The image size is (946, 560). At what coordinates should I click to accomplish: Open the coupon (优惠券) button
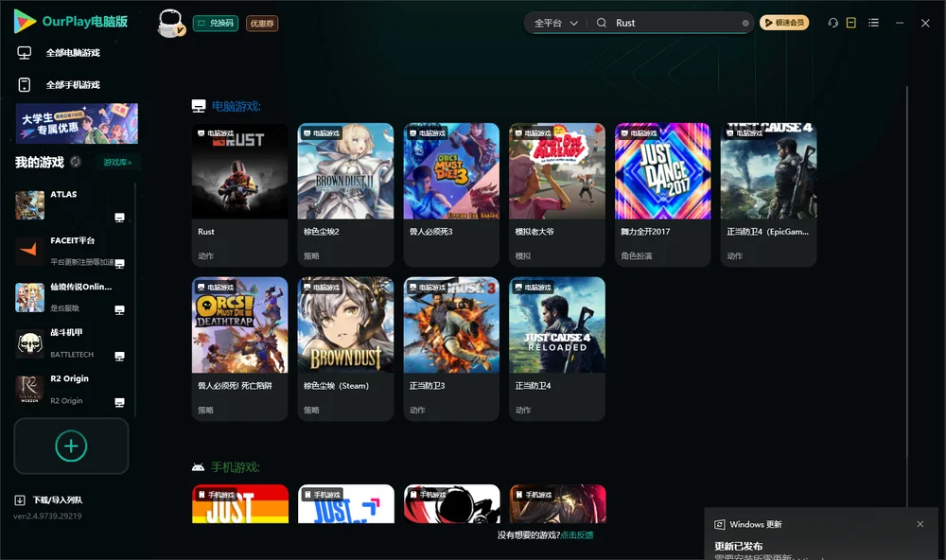[x=262, y=23]
